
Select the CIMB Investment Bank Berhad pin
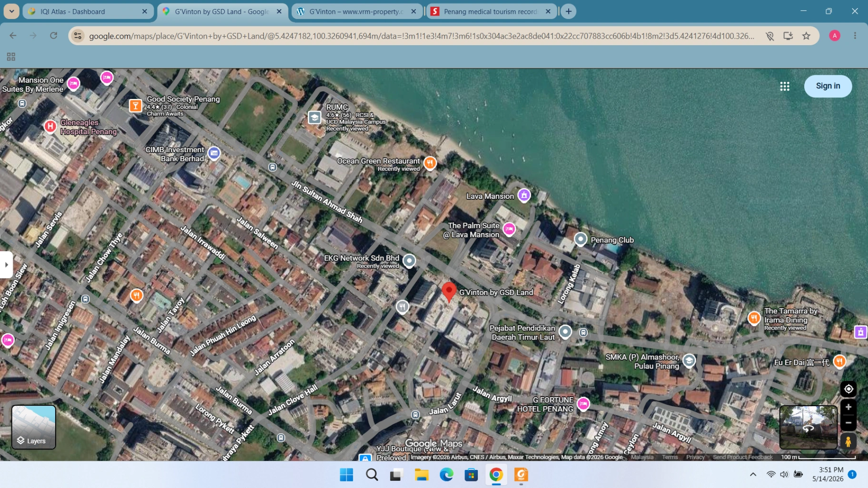tap(214, 153)
